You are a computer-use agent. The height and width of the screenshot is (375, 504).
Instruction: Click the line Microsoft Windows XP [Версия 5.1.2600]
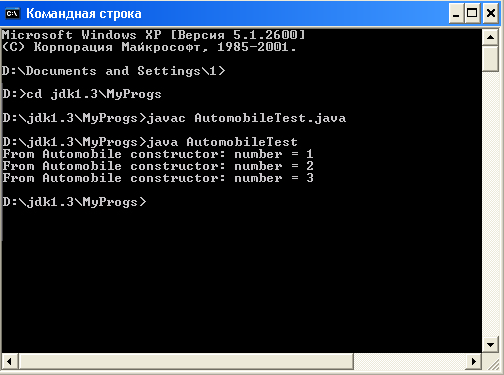pos(153,35)
